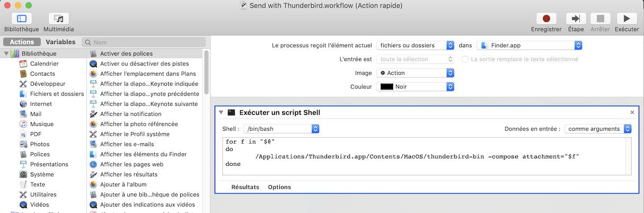Open the 'fichiers ou dossiers' dropdown
This screenshot has height=213, width=644.
tap(415, 46)
